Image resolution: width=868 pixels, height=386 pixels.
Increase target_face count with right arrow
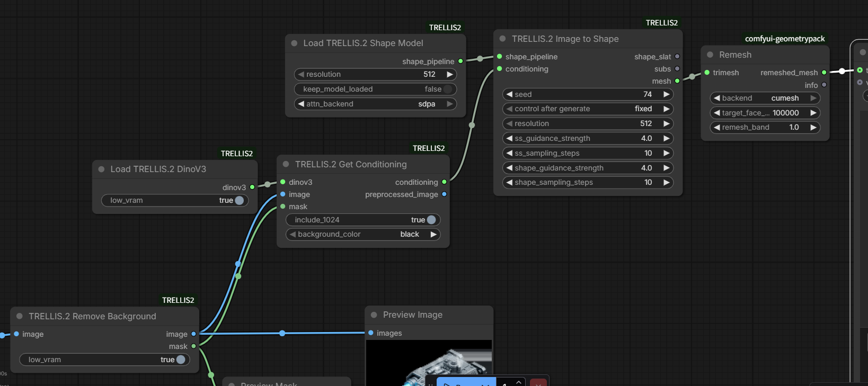click(x=813, y=113)
